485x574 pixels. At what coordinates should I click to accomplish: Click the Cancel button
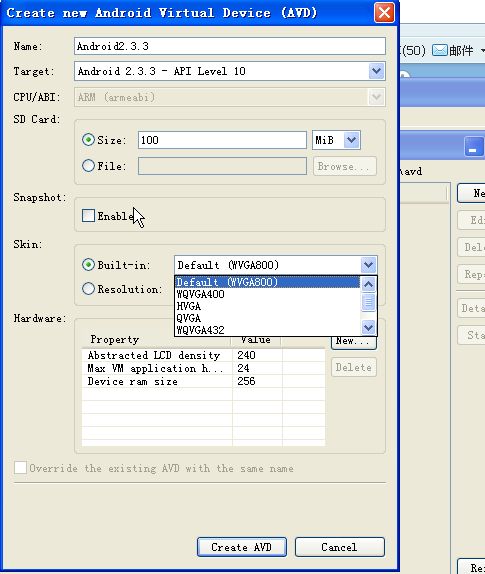[340, 547]
